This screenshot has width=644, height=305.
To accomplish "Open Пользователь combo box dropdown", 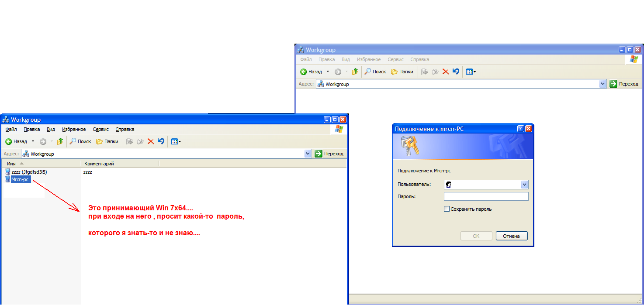I will 525,185.
